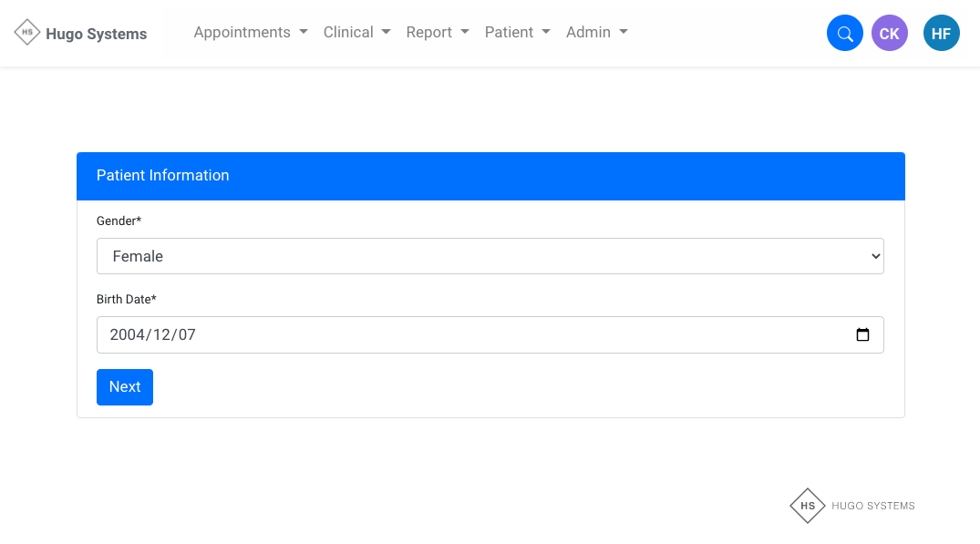
Task: Expand the Clinical dropdown menu
Action: coord(356,32)
